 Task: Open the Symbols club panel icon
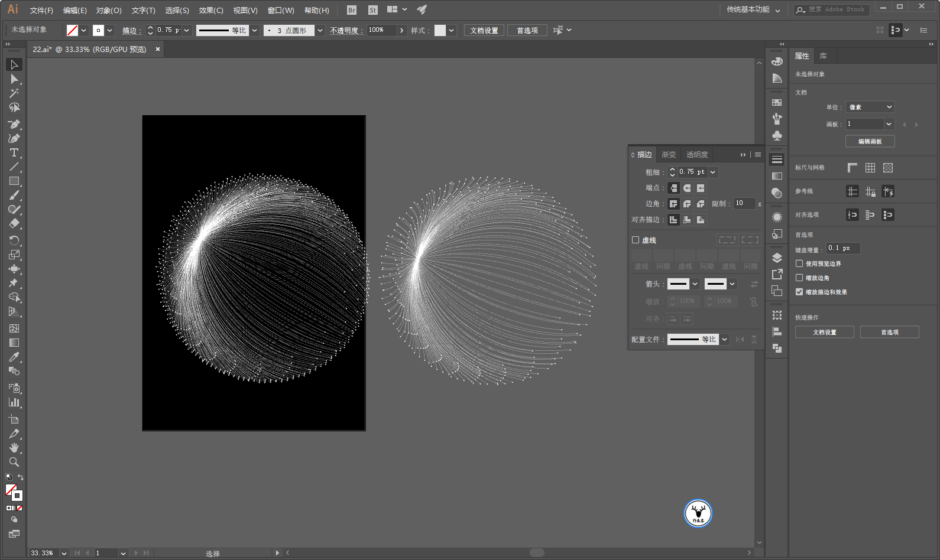pos(777,135)
